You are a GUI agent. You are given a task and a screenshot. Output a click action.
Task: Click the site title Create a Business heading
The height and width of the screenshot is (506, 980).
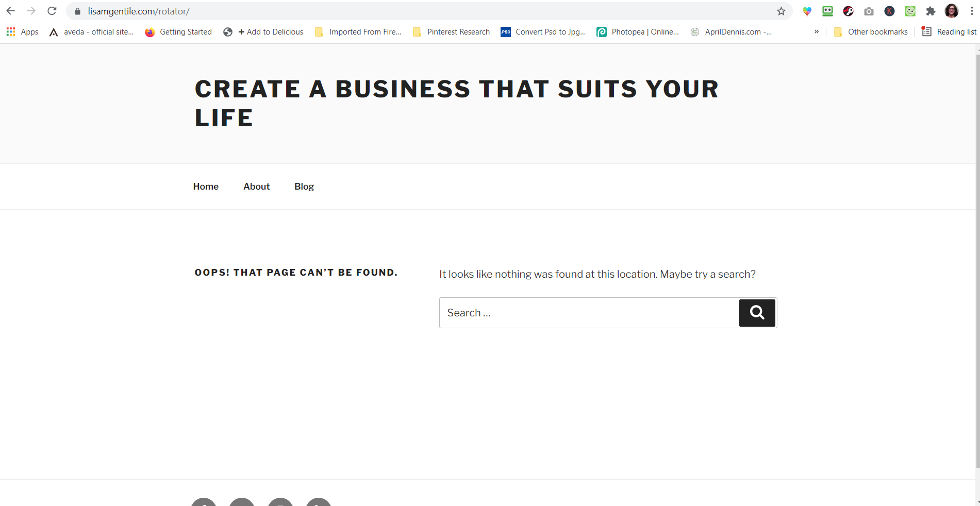[456, 103]
